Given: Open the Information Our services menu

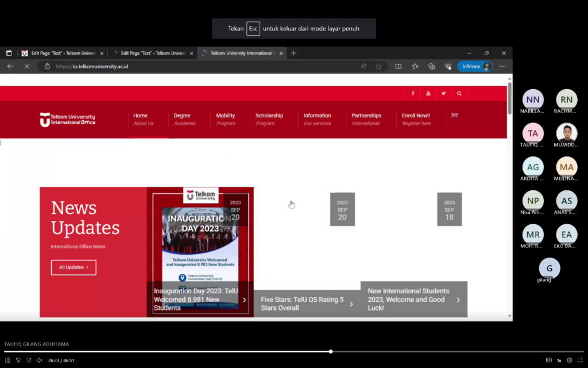Looking at the screenshot, I should [x=317, y=119].
